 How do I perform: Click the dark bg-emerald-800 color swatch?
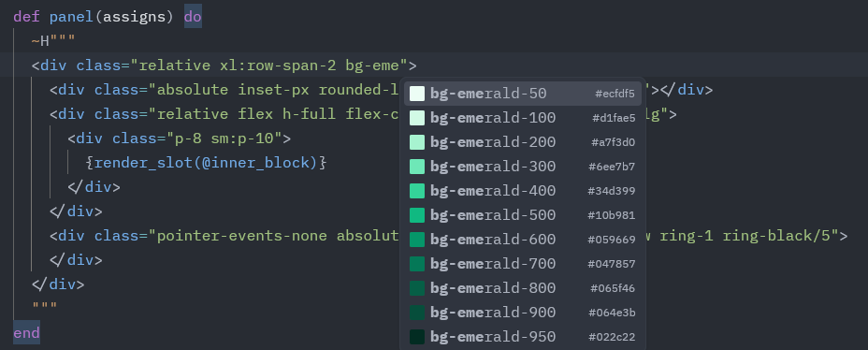(417, 288)
